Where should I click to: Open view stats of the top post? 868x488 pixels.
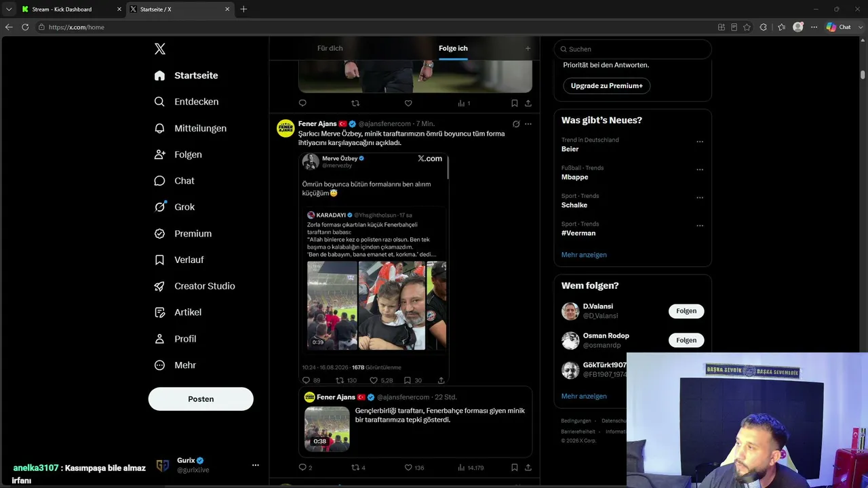[464, 103]
